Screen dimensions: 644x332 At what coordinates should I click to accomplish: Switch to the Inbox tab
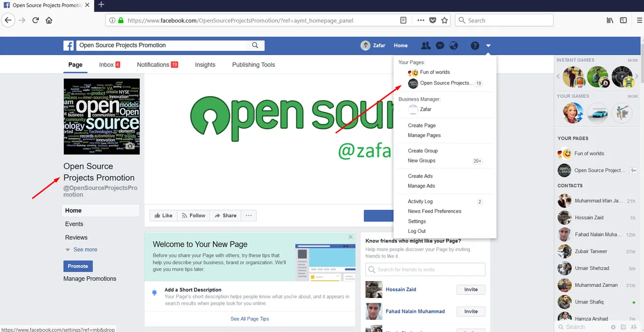pos(110,64)
